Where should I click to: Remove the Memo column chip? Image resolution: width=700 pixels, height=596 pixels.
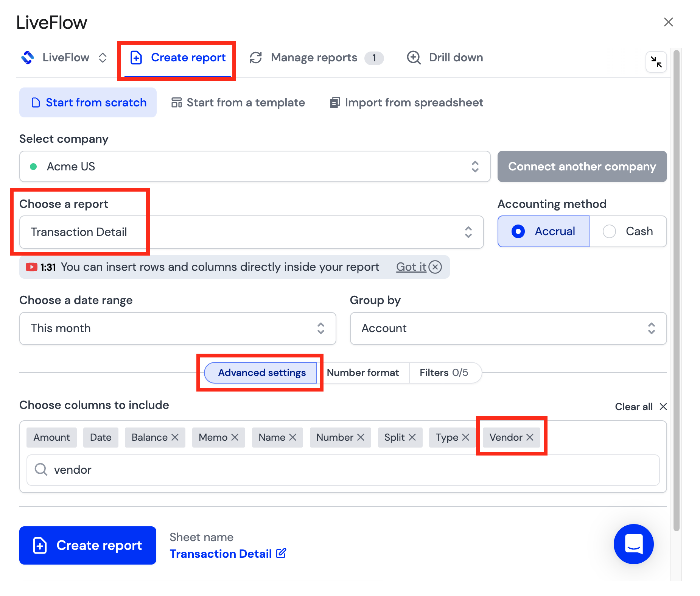tap(235, 437)
